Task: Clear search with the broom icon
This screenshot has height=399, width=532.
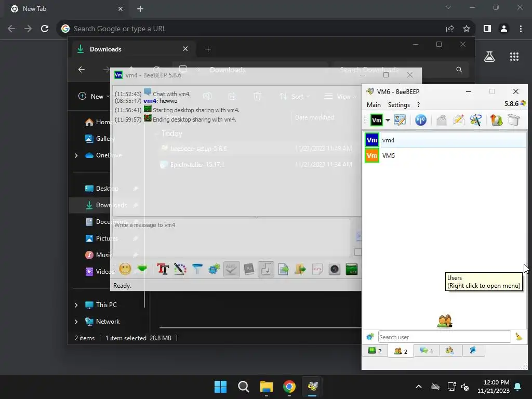Action: [518, 337]
